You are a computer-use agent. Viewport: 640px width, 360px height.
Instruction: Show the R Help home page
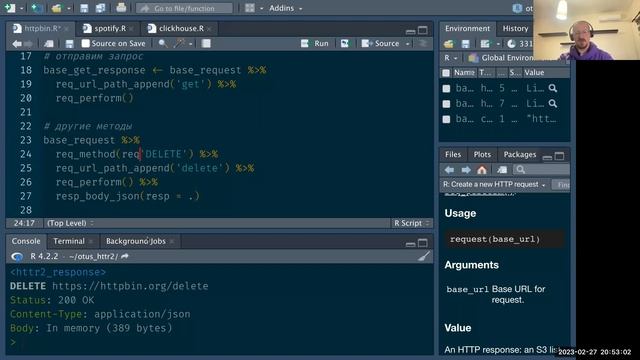click(482, 170)
